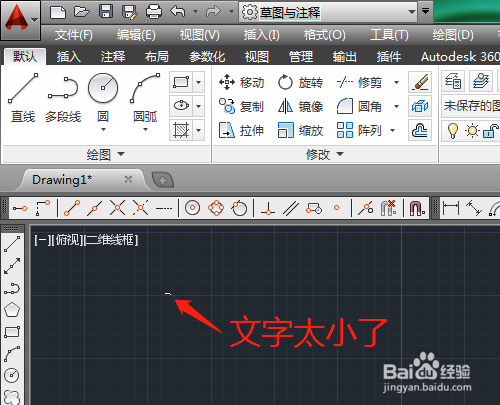Toggle the layer lightbulb on/off icon

click(453, 130)
